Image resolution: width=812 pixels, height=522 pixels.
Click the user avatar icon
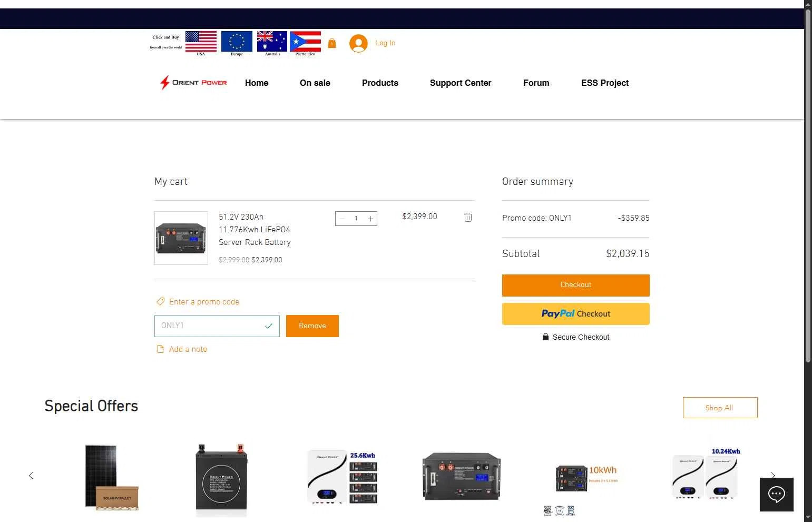pyautogui.click(x=358, y=43)
